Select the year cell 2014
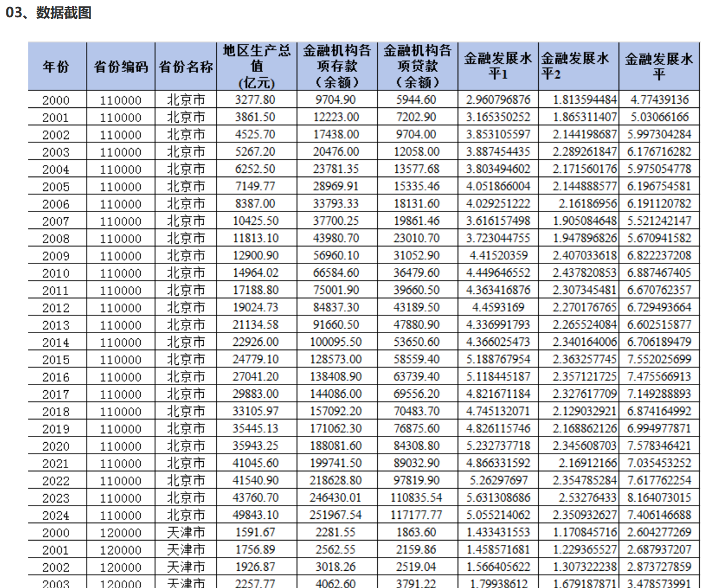This screenshot has width=701, height=588. [55, 342]
